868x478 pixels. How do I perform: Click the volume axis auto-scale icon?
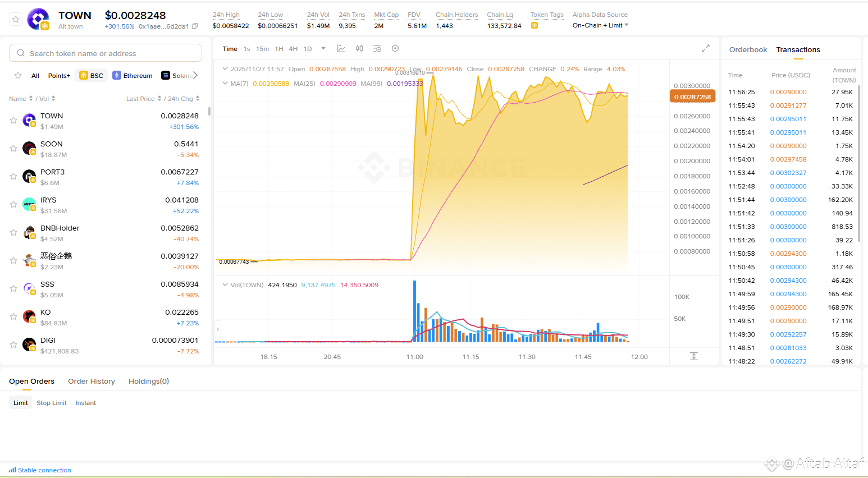coord(694,356)
